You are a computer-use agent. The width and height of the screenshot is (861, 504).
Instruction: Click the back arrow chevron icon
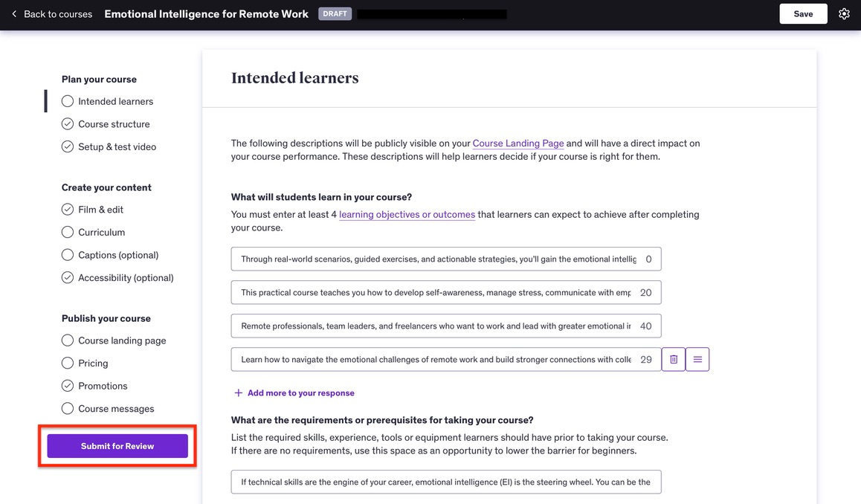pyautogui.click(x=14, y=13)
